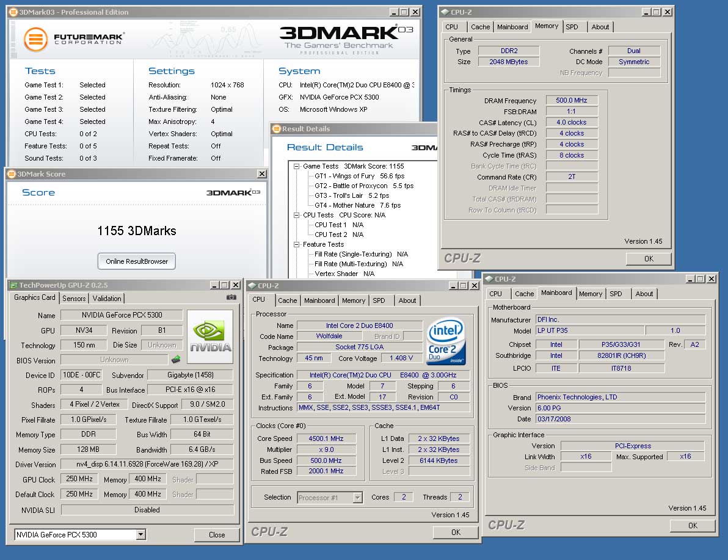This screenshot has width=728, height=560.
Task: Minimize the GPU-Z window
Action: pos(214,285)
